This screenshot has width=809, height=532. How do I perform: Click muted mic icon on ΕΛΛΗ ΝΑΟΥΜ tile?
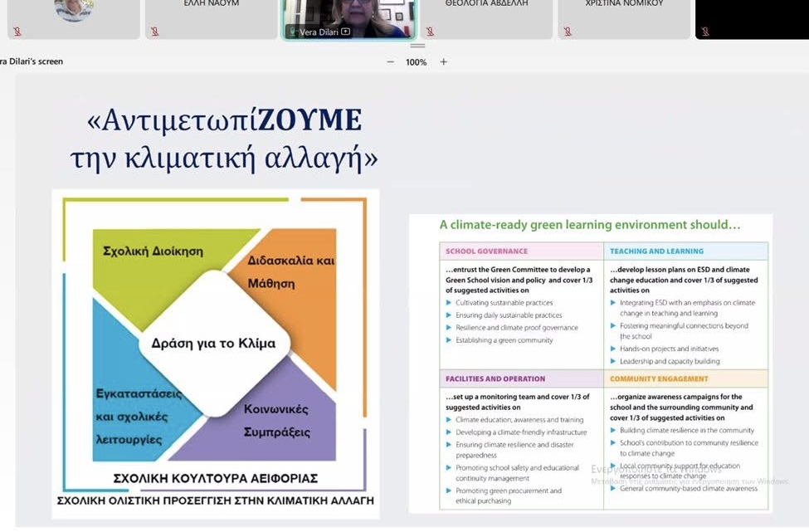[154, 32]
